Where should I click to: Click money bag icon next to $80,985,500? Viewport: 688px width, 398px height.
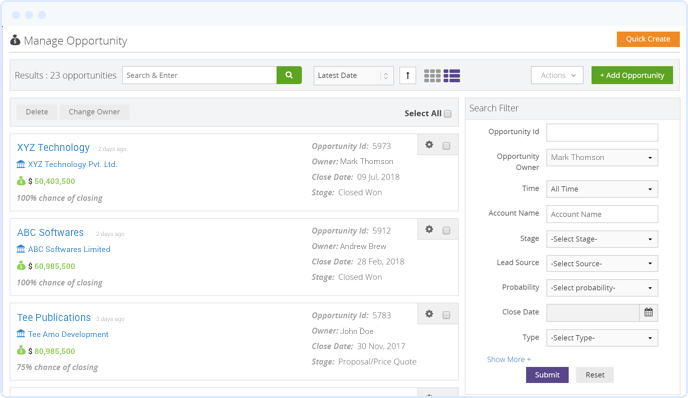[x=21, y=350]
